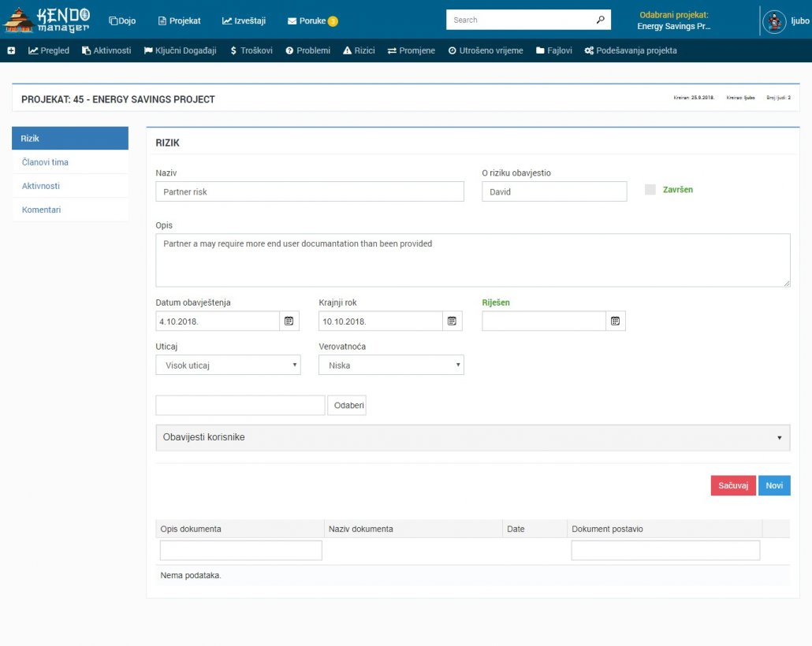Click the Dokument postavio filter field
The image size is (812, 646).
point(665,550)
